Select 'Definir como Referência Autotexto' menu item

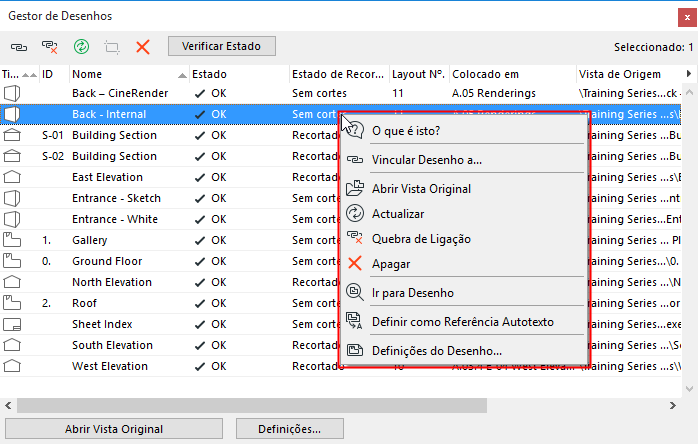point(462,322)
